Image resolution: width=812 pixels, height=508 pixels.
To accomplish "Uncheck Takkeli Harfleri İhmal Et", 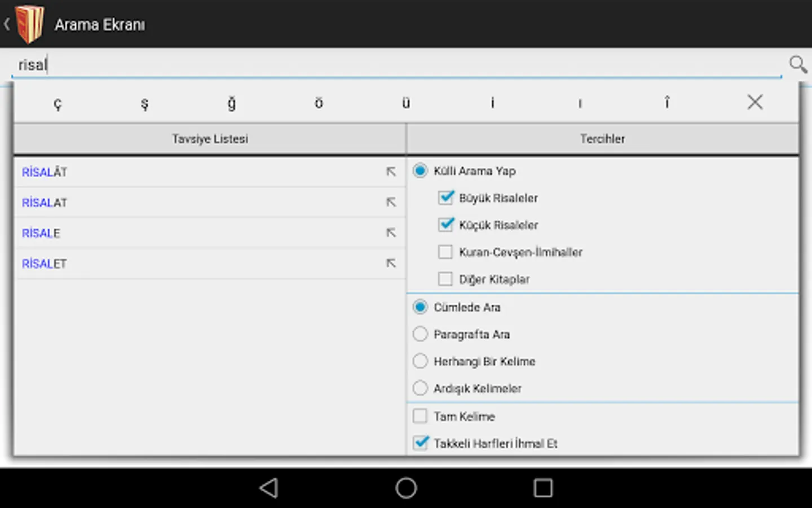I will (x=420, y=443).
